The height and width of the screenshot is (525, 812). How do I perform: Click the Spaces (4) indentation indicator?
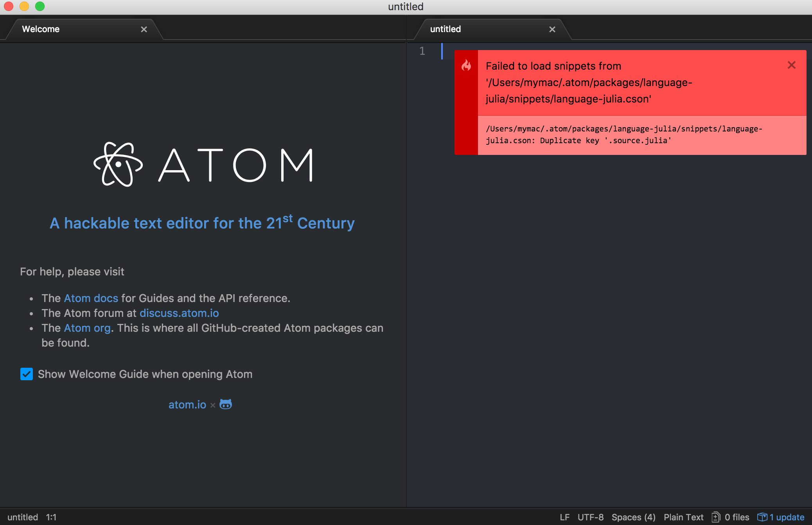pos(633,517)
